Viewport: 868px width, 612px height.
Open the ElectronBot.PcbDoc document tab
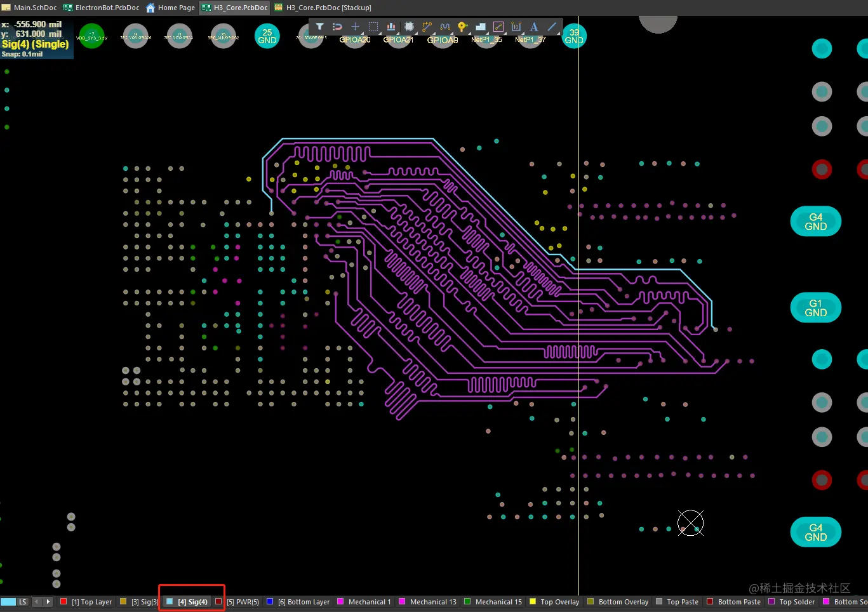[x=102, y=8]
